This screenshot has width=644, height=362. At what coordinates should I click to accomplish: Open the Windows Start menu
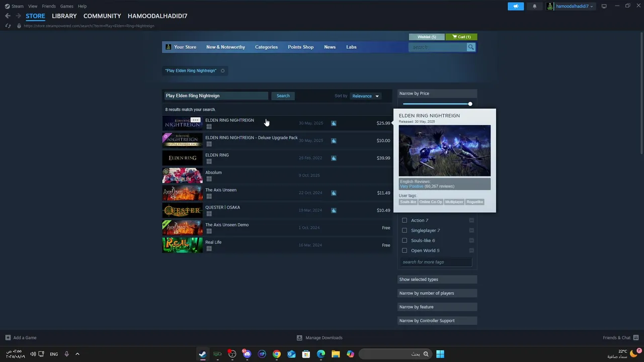click(440, 354)
